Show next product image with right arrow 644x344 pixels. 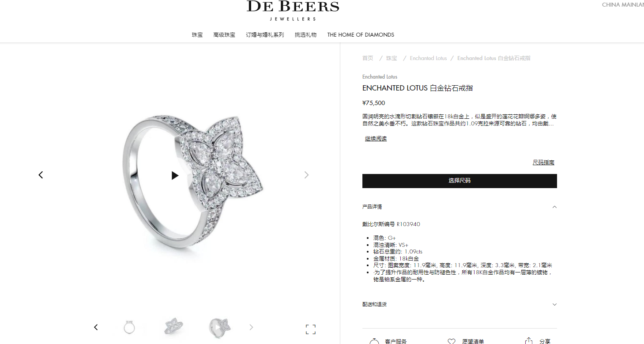(x=307, y=175)
